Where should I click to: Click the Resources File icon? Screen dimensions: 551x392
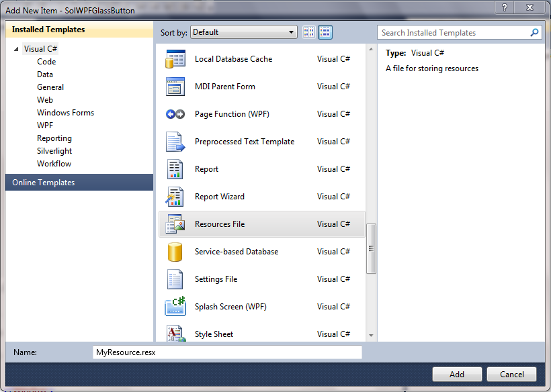click(175, 224)
